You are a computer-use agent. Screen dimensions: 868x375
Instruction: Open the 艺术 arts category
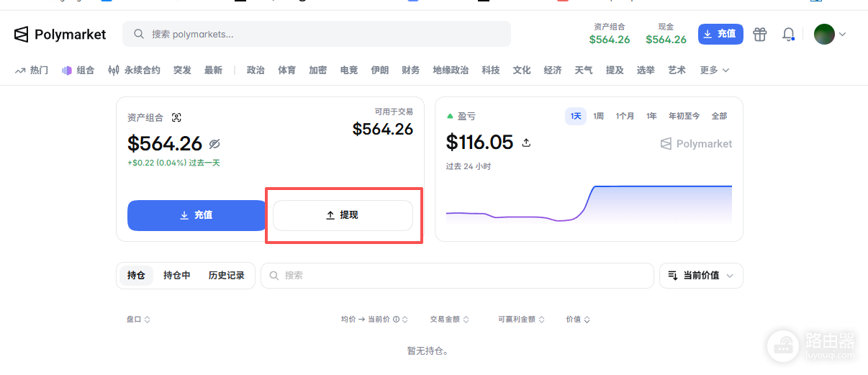click(x=677, y=71)
